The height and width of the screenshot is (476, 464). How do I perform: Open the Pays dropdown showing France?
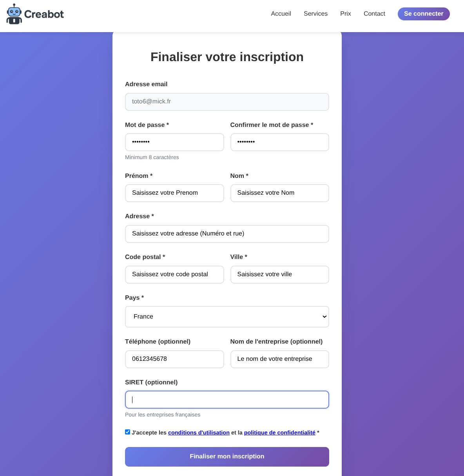pos(227,317)
